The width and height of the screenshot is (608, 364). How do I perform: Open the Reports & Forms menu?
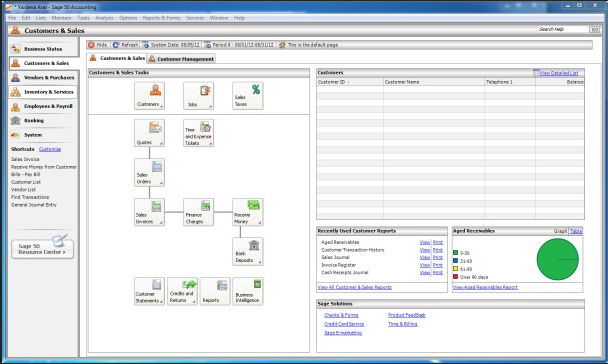coord(161,18)
